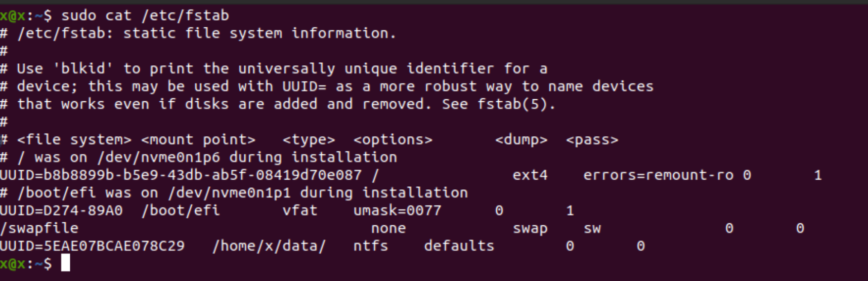The width and height of the screenshot is (868, 281).
Task: Click the ext4 filesystem type
Action: click(530, 175)
